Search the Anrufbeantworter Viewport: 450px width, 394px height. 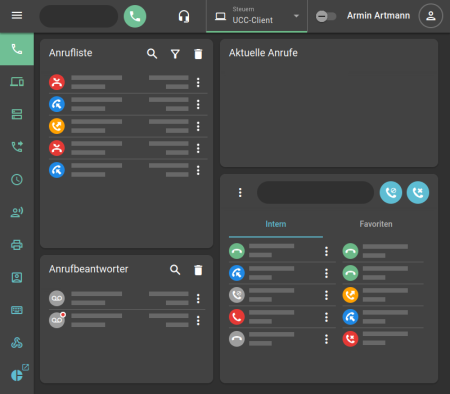click(175, 270)
